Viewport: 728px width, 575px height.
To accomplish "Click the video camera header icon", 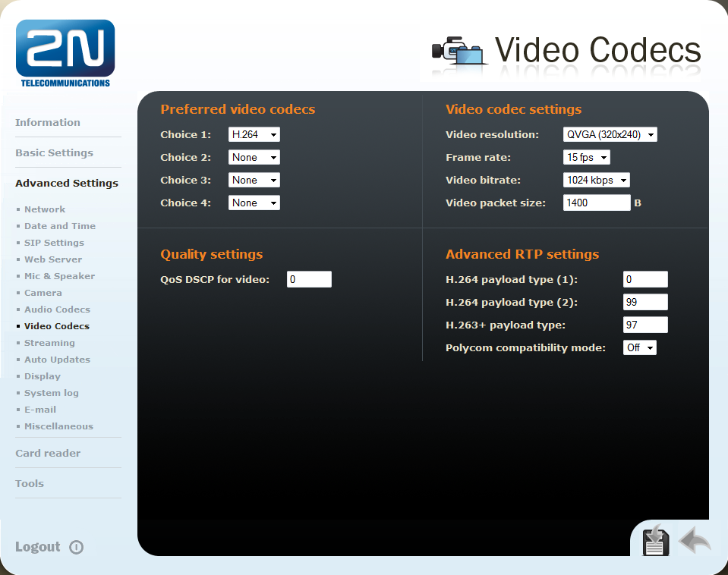I will [x=457, y=52].
